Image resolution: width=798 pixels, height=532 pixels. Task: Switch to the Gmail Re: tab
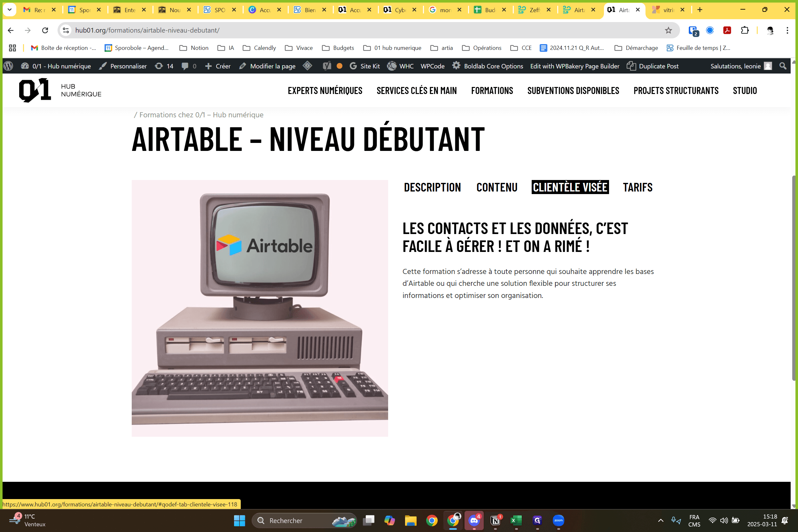39,10
